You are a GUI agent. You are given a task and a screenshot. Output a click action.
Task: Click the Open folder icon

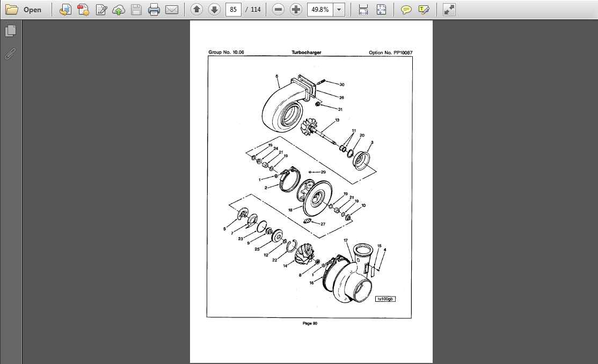pos(11,10)
